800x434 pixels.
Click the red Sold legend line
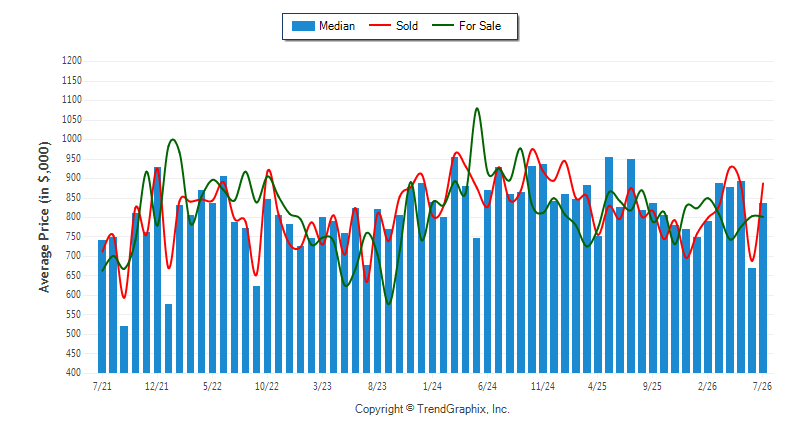point(380,25)
